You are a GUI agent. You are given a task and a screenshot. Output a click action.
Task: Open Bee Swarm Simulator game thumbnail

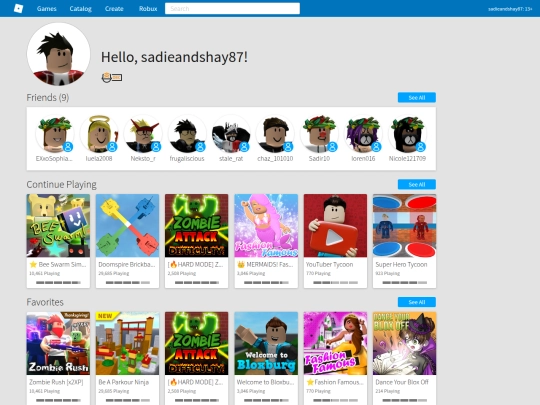coord(58,226)
